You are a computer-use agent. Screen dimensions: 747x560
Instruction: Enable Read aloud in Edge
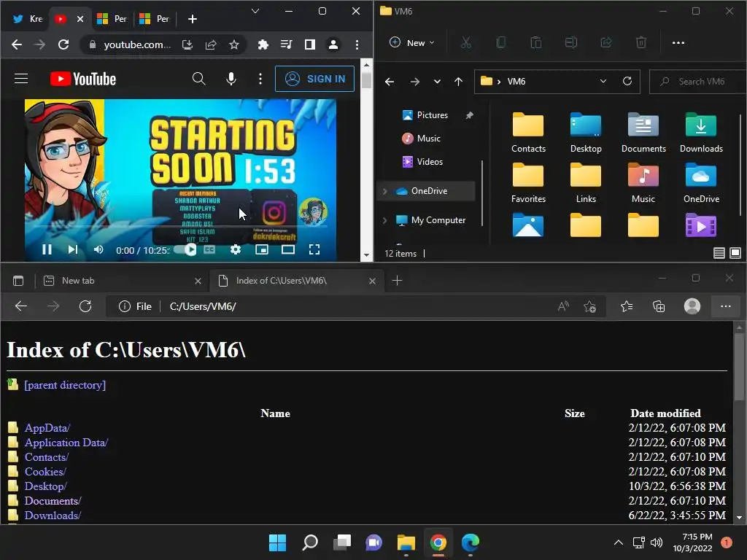coord(563,306)
